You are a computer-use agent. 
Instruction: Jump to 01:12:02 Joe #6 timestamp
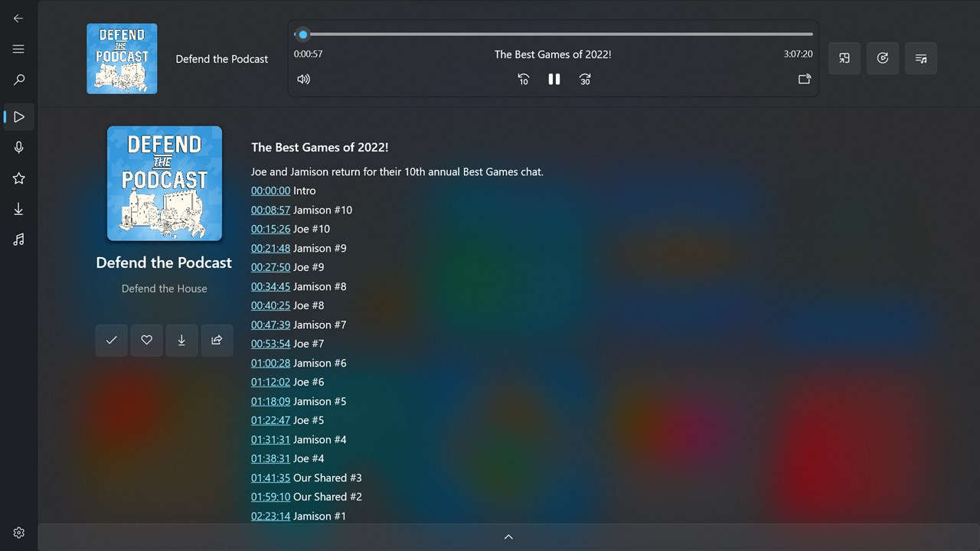click(x=270, y=382)
